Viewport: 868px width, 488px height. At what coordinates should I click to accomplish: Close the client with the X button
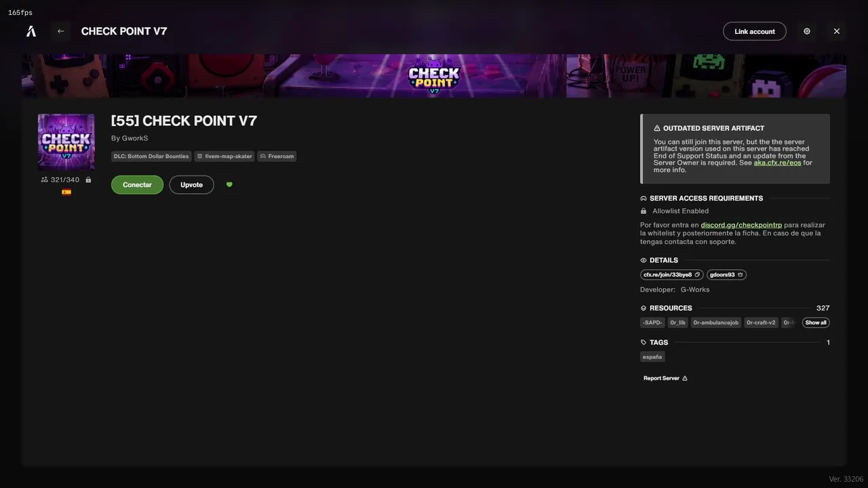click(x=837, y=31)
